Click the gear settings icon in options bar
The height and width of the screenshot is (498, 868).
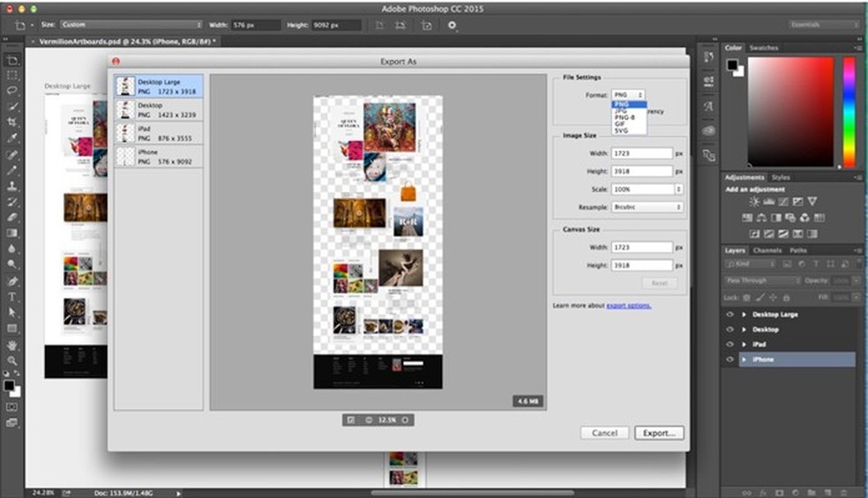452,26
